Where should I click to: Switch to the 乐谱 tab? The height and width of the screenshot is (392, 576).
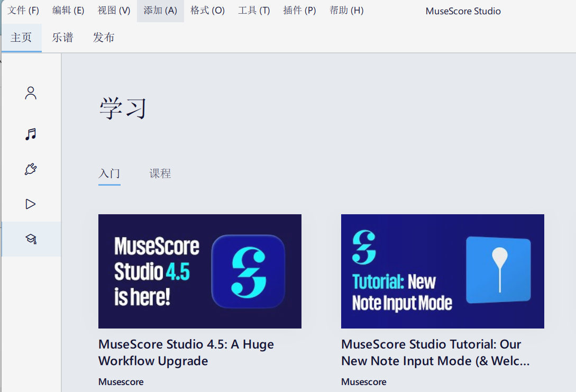point(62,38)
